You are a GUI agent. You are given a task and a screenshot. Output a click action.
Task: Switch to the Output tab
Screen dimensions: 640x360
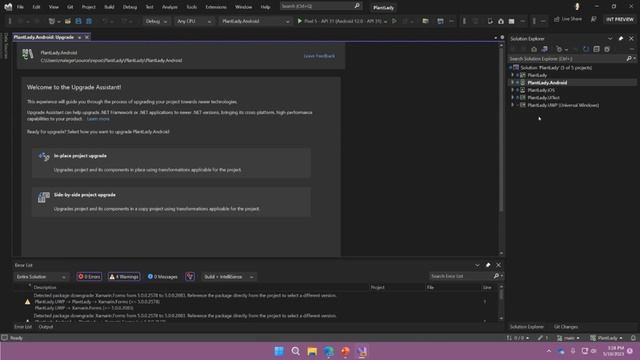coord(46,327)
